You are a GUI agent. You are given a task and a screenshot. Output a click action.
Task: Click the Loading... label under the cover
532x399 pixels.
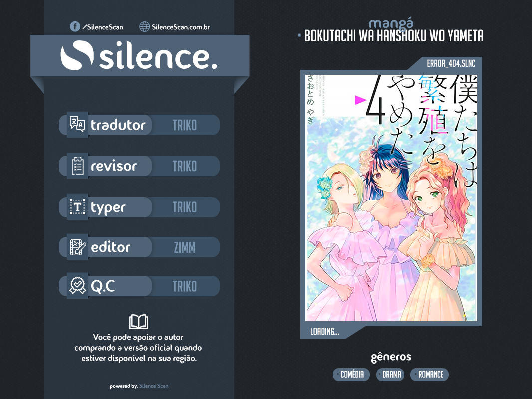(325, 332)
